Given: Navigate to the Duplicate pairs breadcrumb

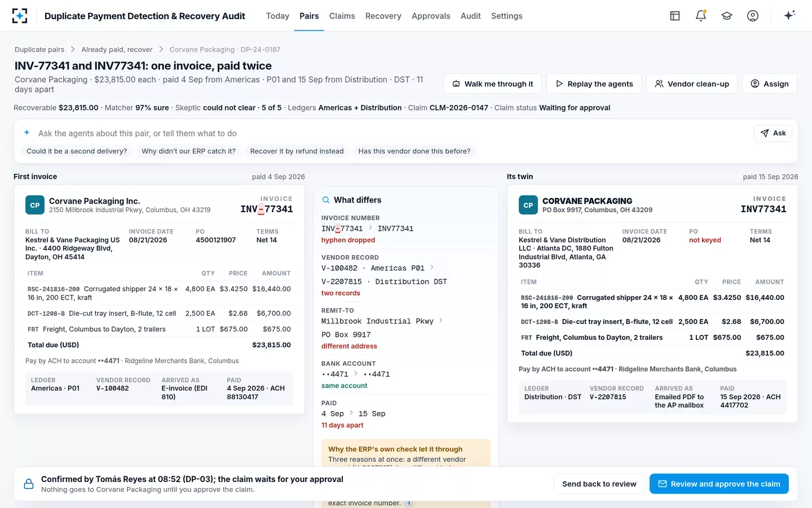Looking at the screenshot, I should 39,50.
